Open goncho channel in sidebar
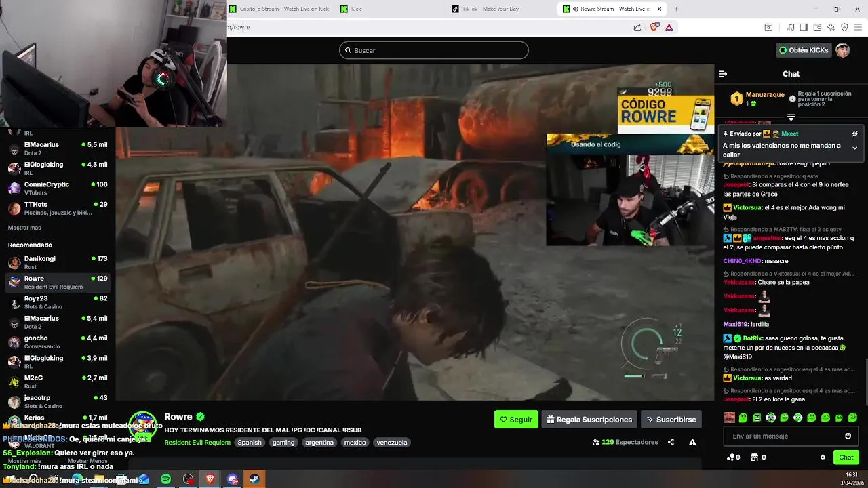Viewport: 868px width, 488px height. 58,342
